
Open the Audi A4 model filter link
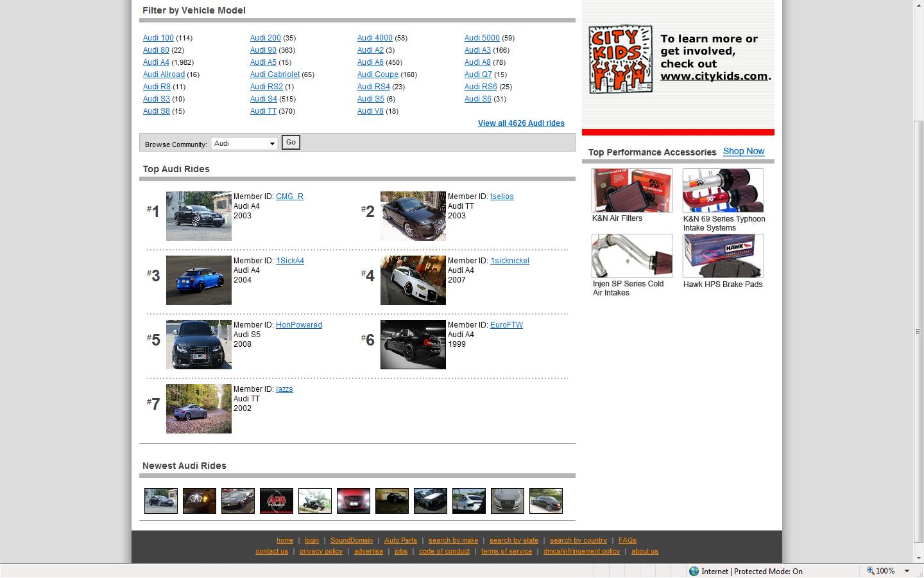[156, 62]
